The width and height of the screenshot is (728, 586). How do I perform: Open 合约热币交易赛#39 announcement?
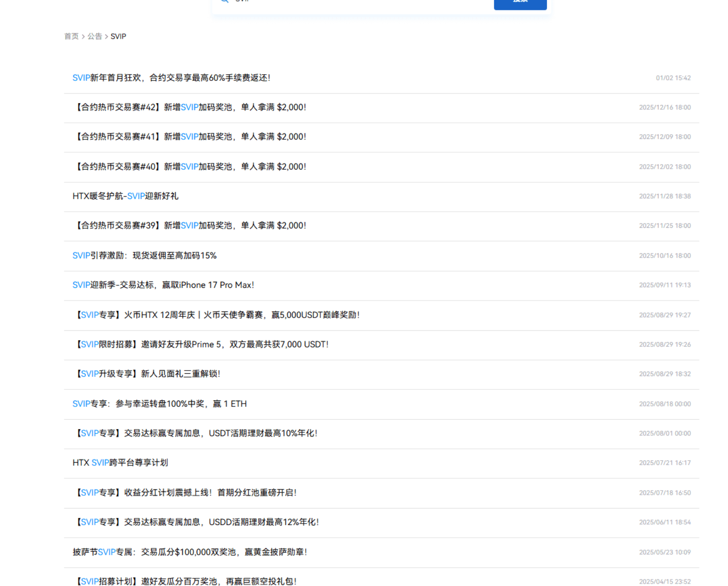tap(189, 226)
